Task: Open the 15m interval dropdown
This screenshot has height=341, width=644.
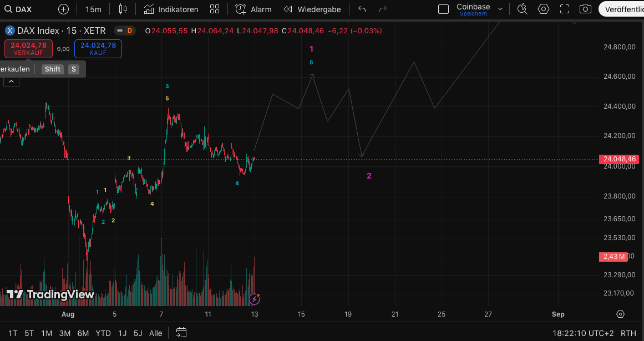Action: click(x=93, y=9)
